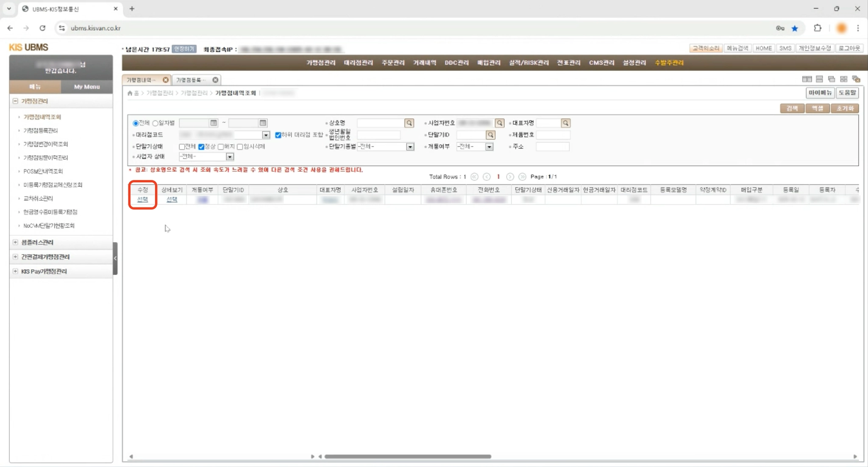The height and width of the screenshot is (467, 868).
Task: Click search icon beside 단말기ID field
Action: coord(490,135)
